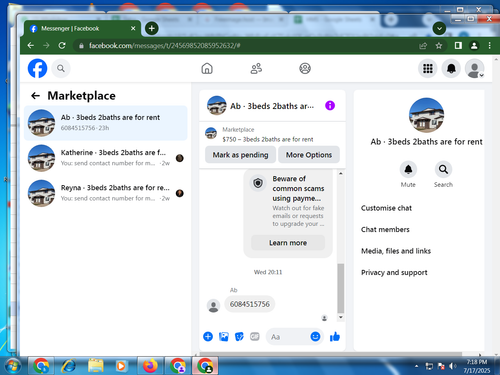Open the Notifications bell icon
The height and width of the screenshot is (375, 500).
pos(451,69)
